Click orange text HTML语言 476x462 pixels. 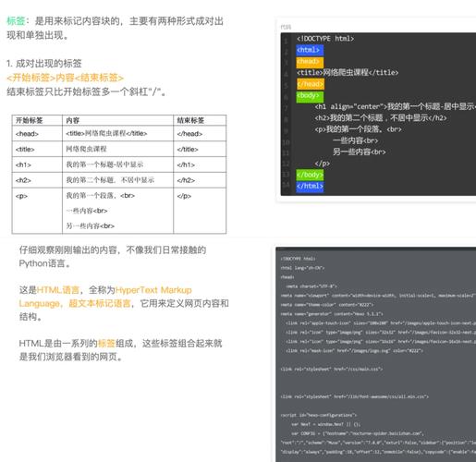pos(58,290)
